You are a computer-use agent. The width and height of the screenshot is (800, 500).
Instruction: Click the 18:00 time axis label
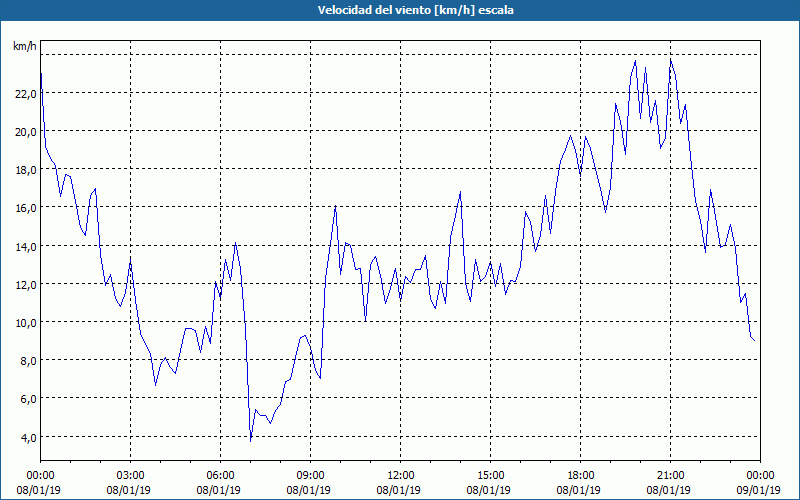580,476
